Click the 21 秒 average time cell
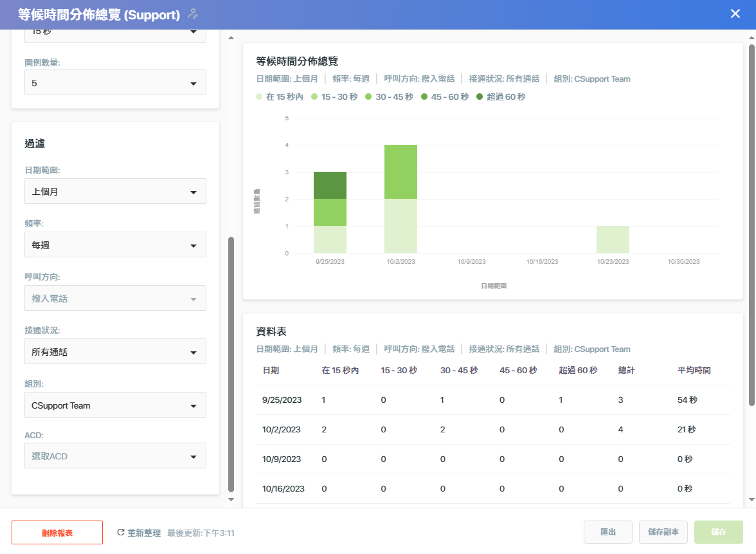756x554 pixels. (687, 430)
